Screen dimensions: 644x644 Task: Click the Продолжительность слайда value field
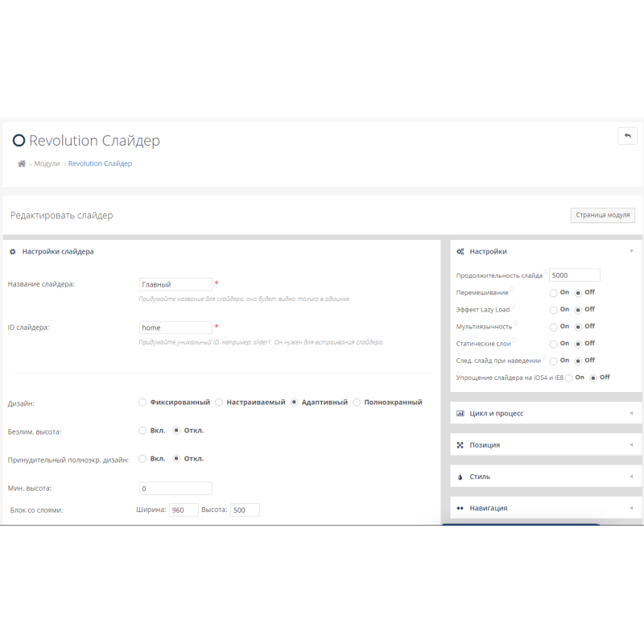coord(574,275)
